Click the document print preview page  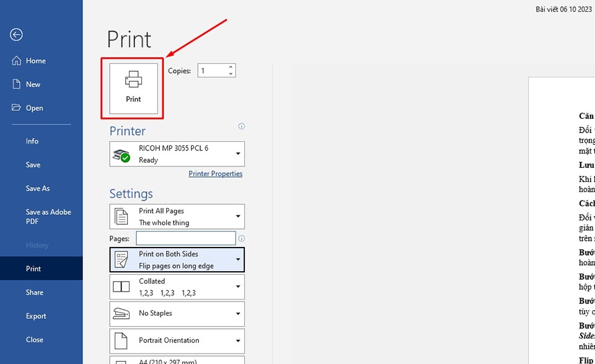(x=562, y=220)
